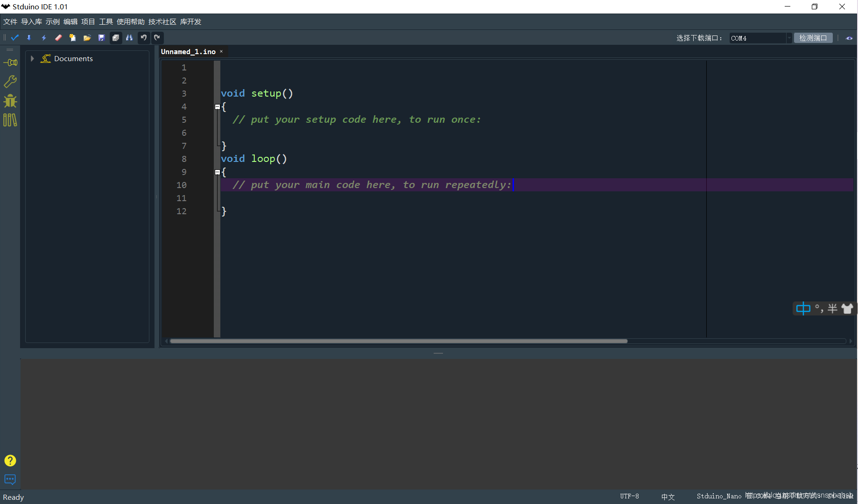The width and height of the screenshot is (858, 504).
Task: Collapse the setup function fold marker
Action: pyautogui.click(x=218, y=107)
